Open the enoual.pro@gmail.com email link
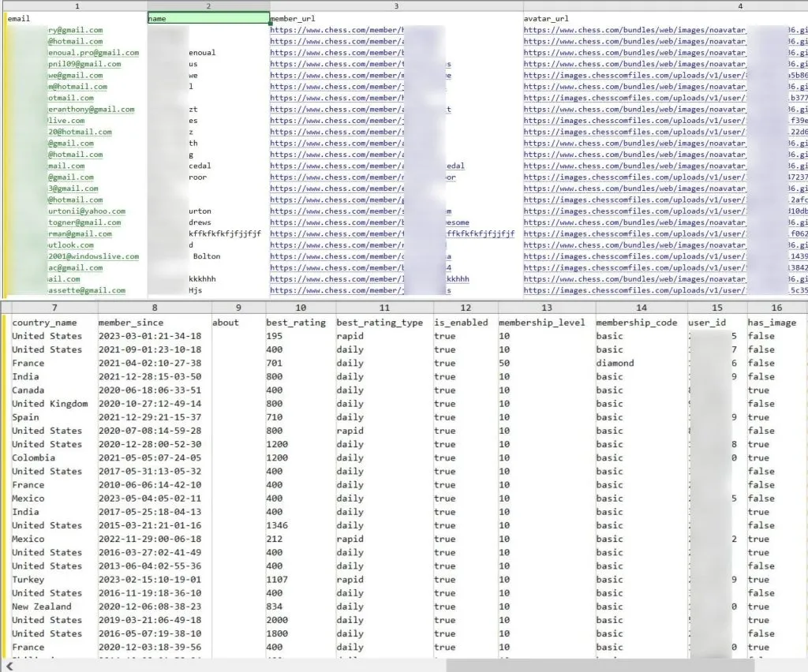Image resolution: width=808 pixels, height=672 pixels. point(93,53)
